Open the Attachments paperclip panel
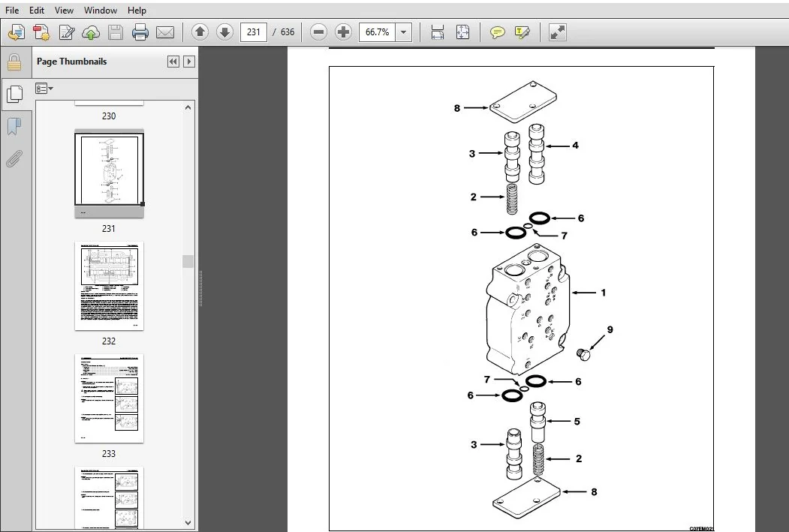Screen dimensions: 789x532 (x=14, y=159)
